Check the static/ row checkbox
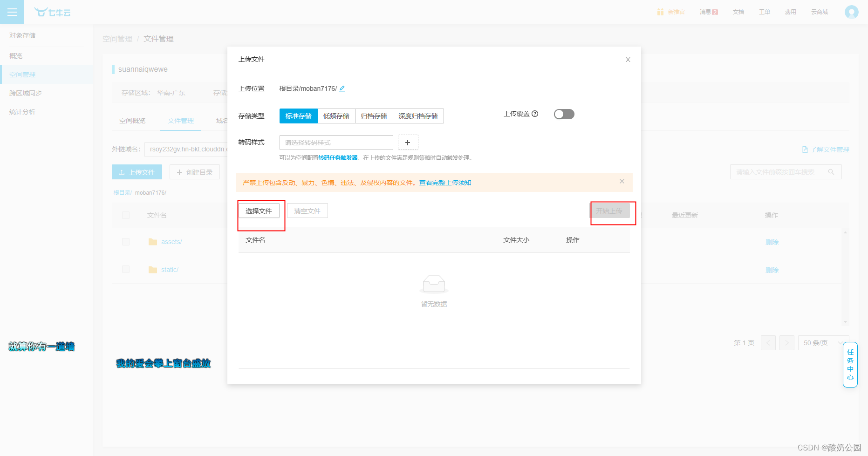This screenshot has width=868, height=456. pyautogui.click(x=126, y=269)
